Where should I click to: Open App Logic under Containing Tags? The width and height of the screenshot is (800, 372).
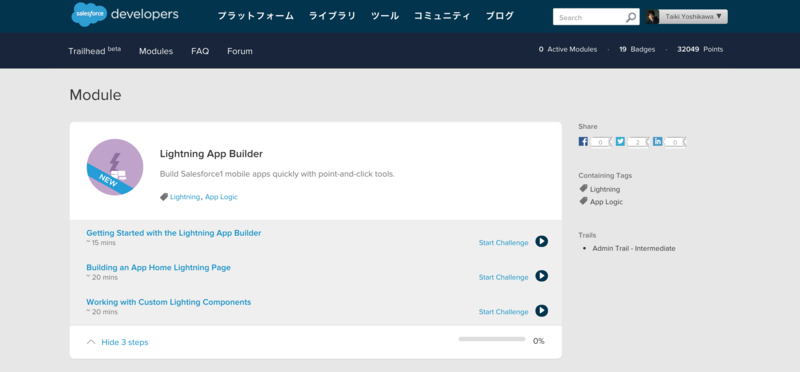click(607, 202)
